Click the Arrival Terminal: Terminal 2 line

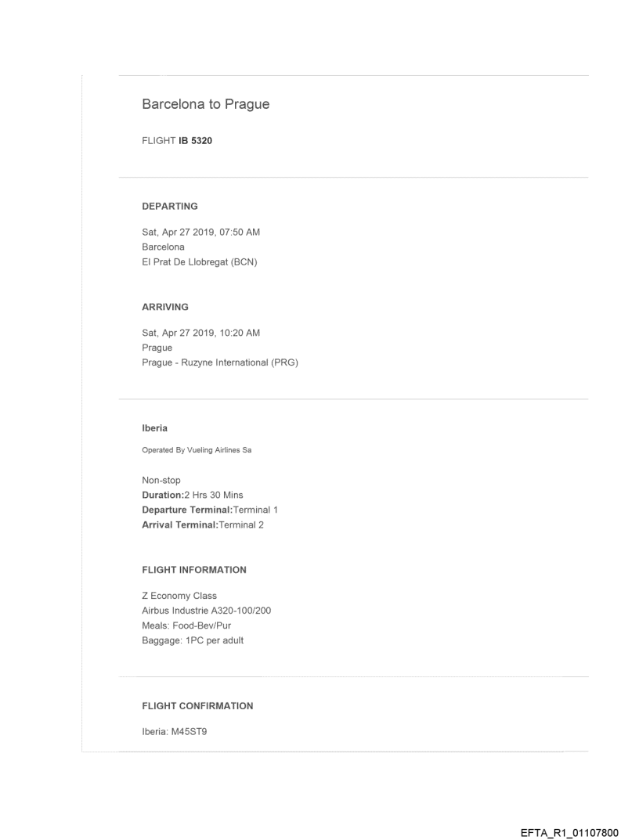coord(203,525)
